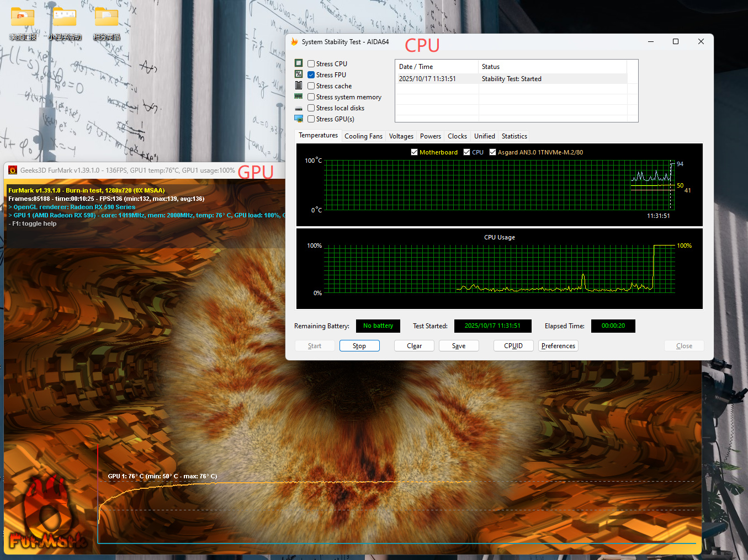Click the FurMark Frames and FPS statistics line

[x=107, y=199]
